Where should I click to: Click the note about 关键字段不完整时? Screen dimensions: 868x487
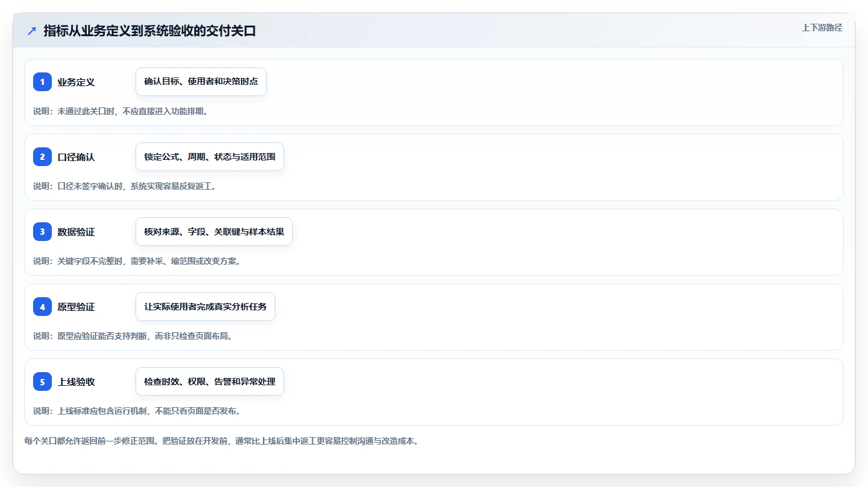137,261
